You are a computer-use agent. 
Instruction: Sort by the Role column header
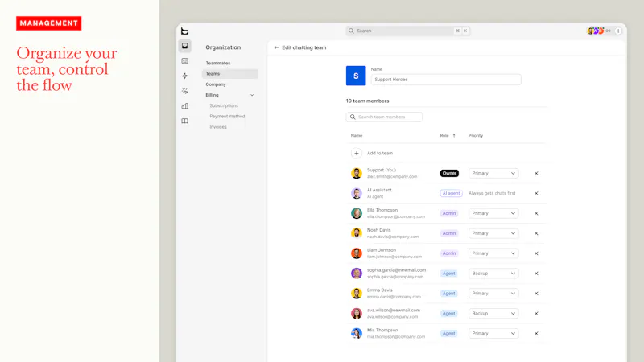pos(448,135)
